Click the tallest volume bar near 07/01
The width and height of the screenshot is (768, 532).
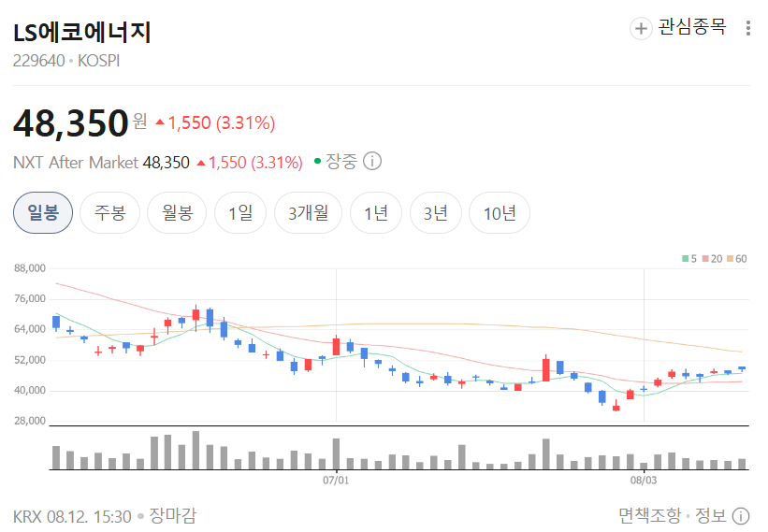(336, 453)
